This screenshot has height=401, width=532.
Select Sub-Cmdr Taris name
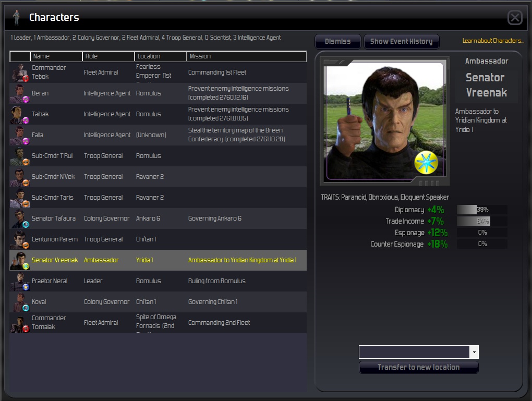[x=53, y=198]
